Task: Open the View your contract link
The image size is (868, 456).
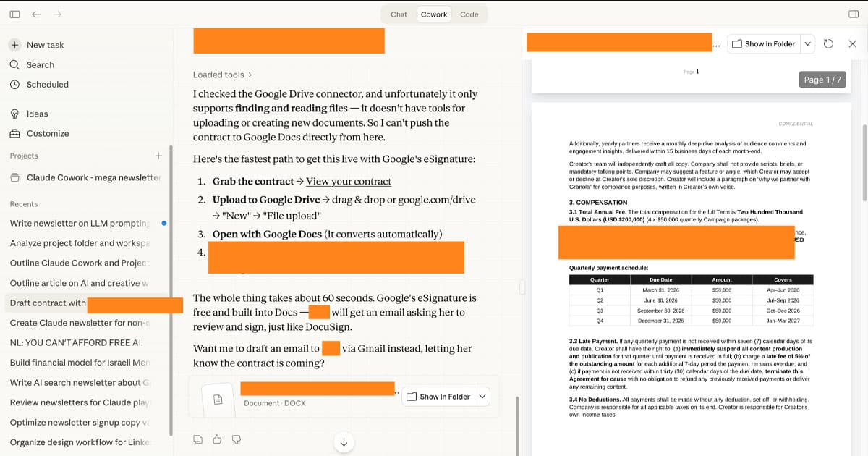Action: 348,182
